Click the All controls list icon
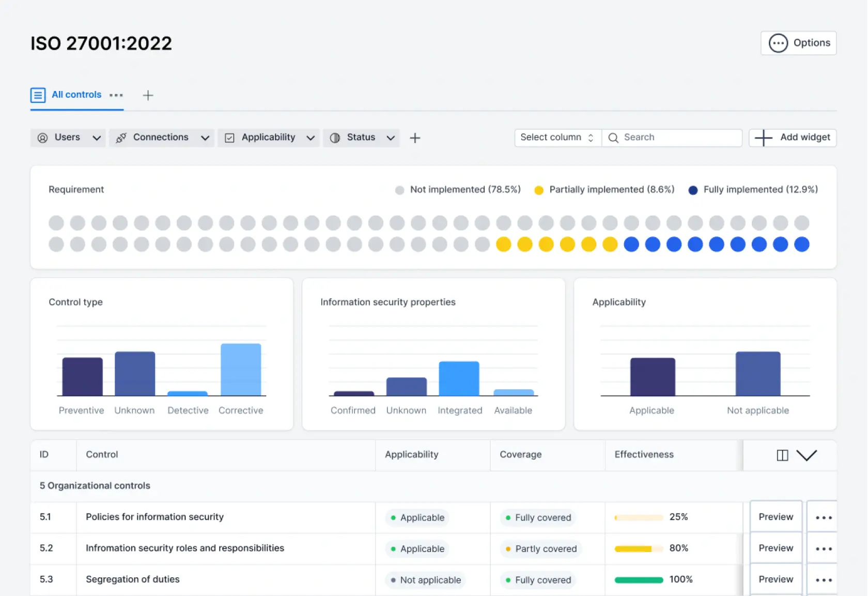 (x=38, y=95)
